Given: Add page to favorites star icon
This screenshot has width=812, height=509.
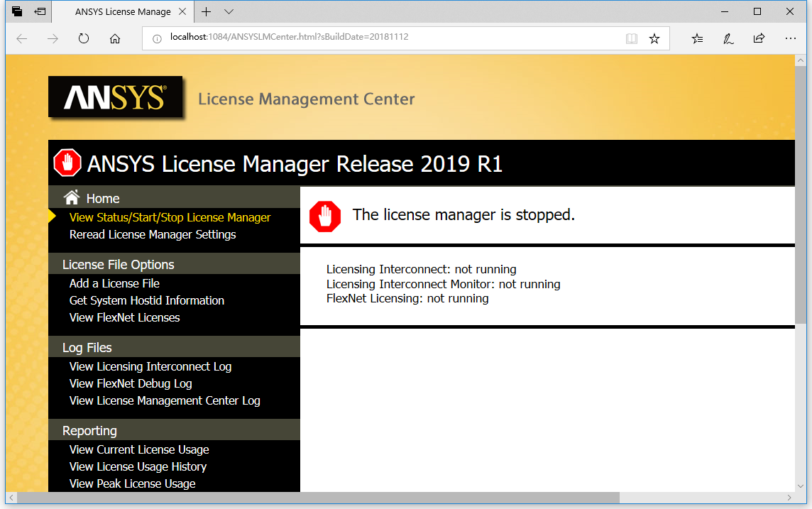Looking at the screenshot, I should pos(654,38).
